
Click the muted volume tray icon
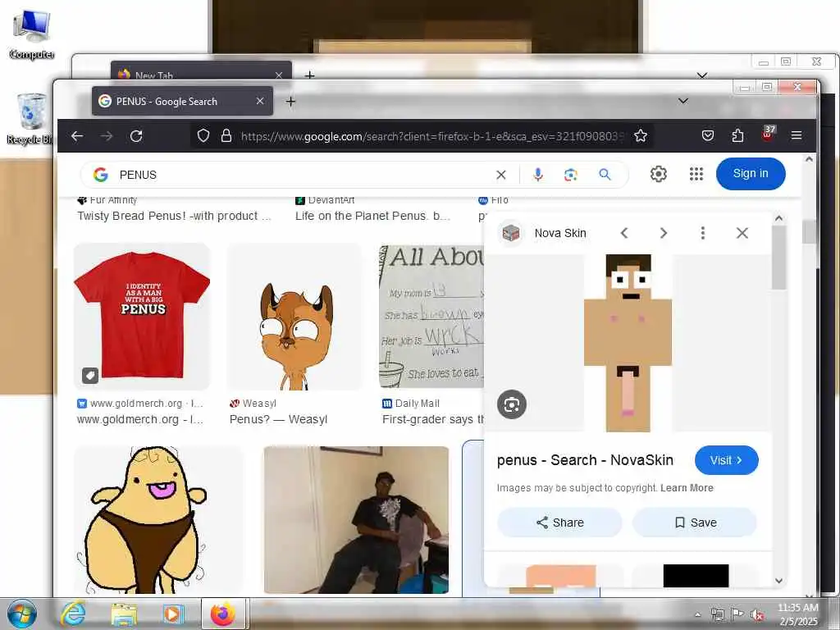(x=757, y=615)
